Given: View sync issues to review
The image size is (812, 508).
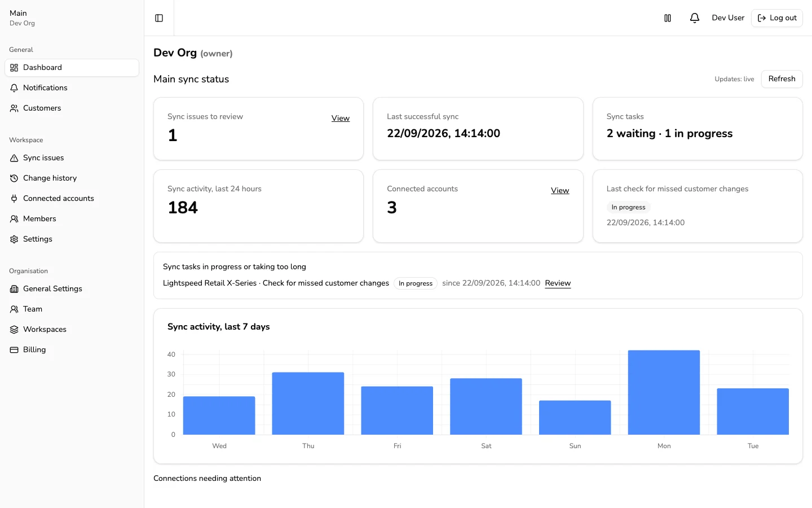Looking at the screenshot, I should click(341, 119).
